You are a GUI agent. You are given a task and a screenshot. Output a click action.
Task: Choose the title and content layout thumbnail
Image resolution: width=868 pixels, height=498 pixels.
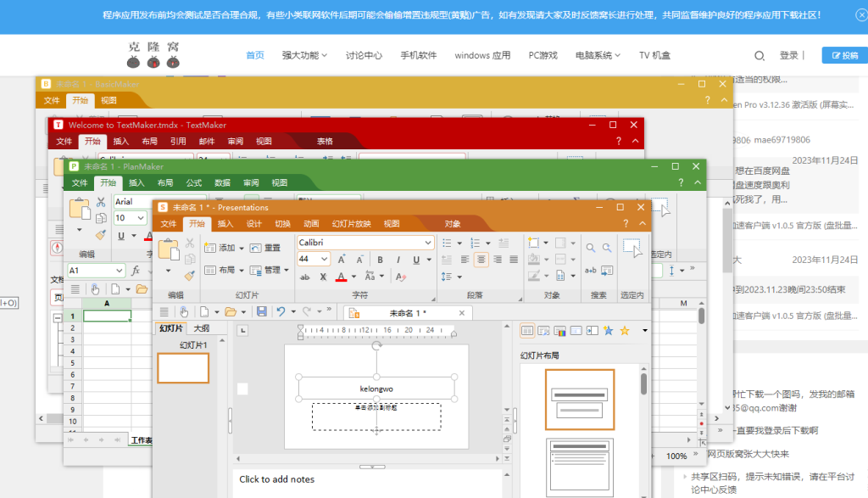pyautogui.click(x=580, y=467)
